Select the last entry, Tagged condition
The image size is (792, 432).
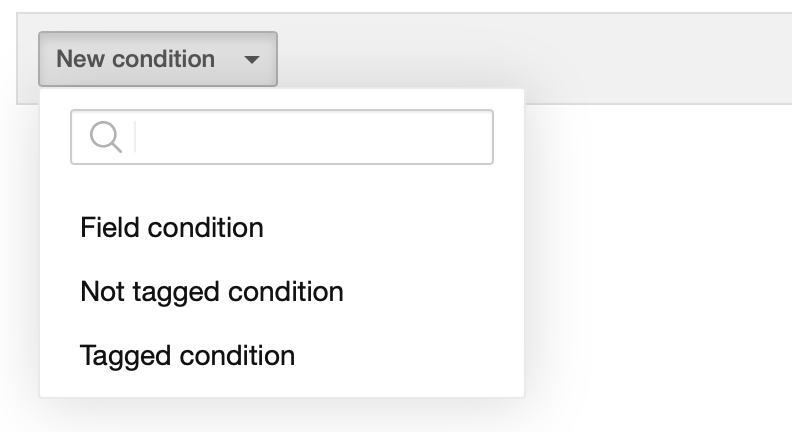point(187,356)
